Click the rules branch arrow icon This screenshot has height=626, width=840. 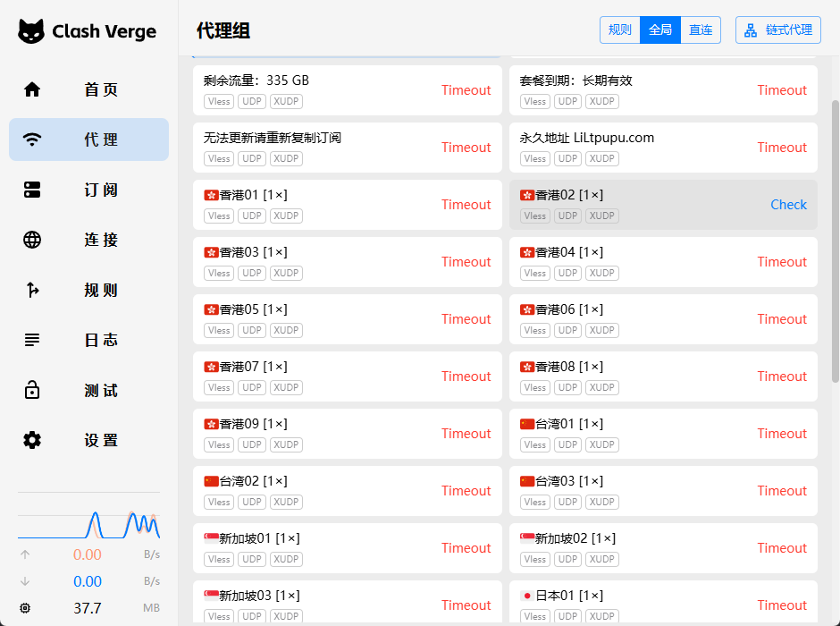[32, 290]
